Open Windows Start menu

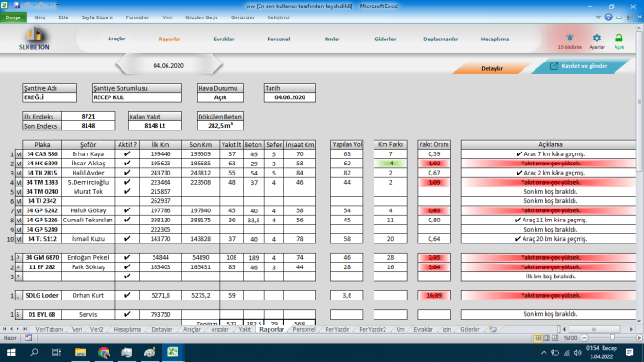tap(11, 353)
